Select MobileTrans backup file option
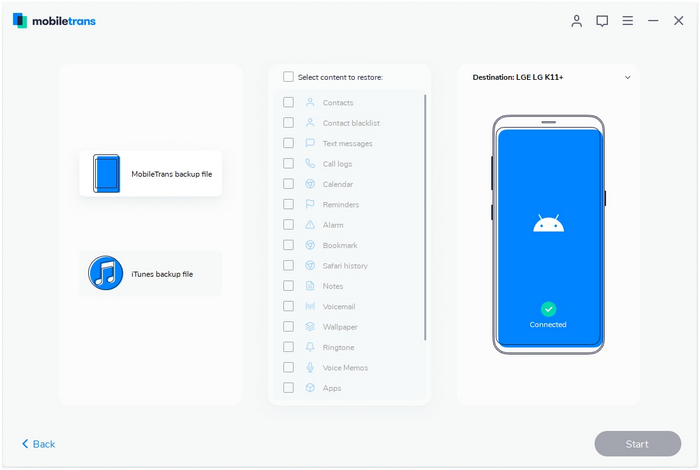The width and height of the screenshot is (700, 470). (150, 174)
